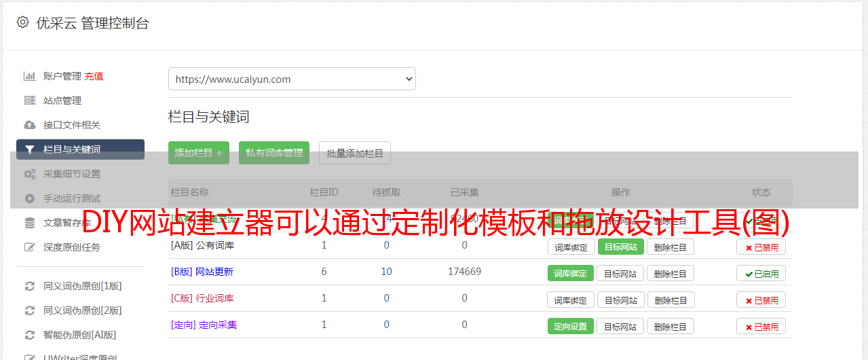868x360 pixels.
Task: Click the play circle icon beside 手动运行测试
Action: click(29, 198)
